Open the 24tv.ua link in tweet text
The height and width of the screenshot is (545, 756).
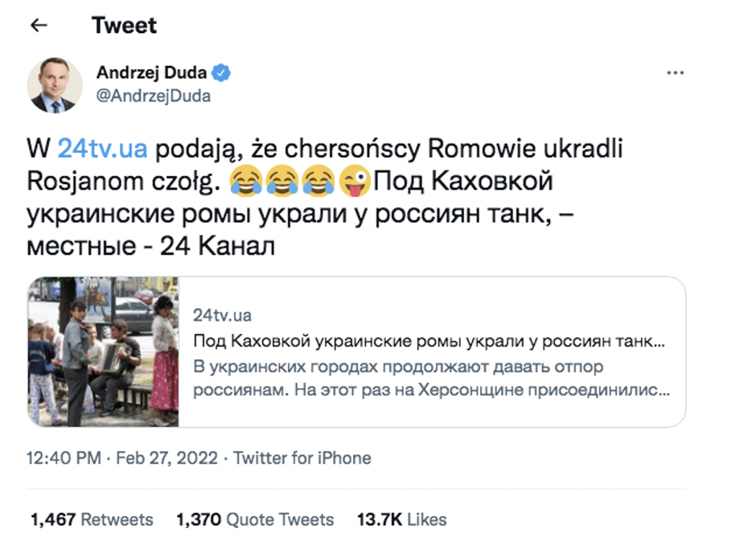(102, 149)
